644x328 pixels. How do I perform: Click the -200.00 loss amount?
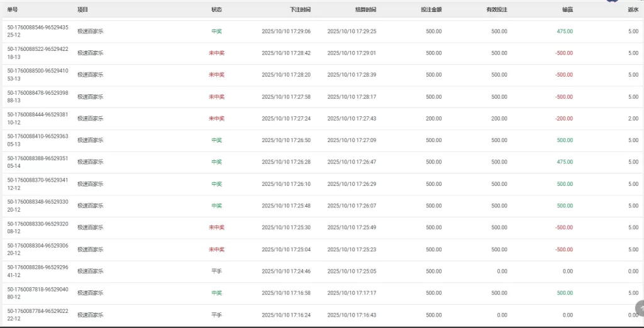coord(563,119)
